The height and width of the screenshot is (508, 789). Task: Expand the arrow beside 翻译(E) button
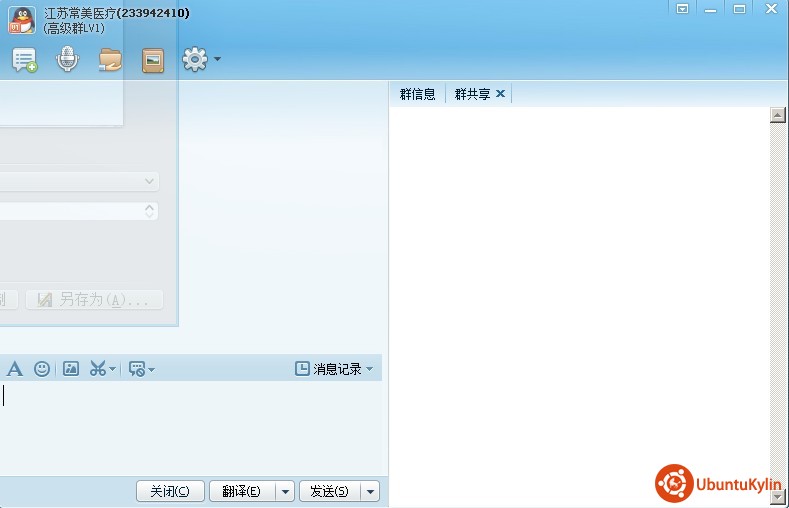coord(285,491)
